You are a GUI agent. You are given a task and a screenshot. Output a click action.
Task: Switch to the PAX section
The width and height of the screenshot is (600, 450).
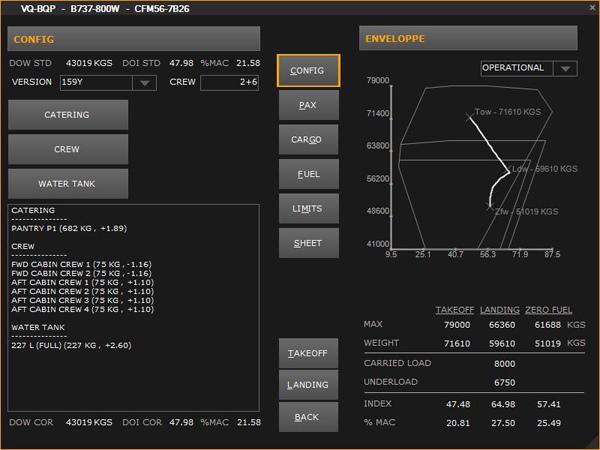[x=308, y=105]
